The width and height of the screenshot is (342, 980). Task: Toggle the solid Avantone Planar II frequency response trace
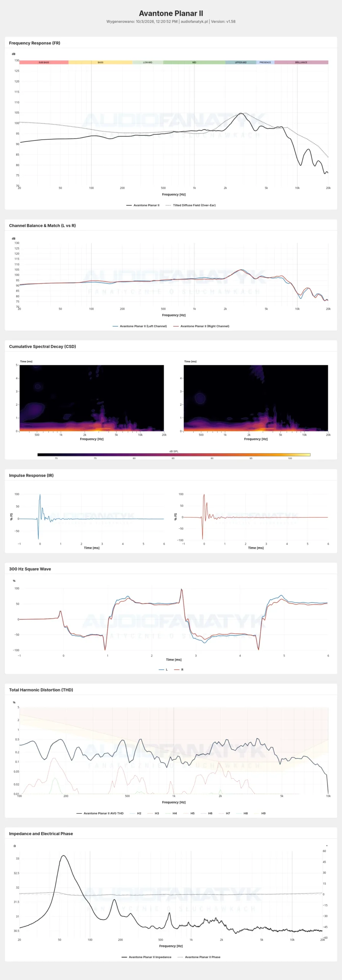point(143,205)
